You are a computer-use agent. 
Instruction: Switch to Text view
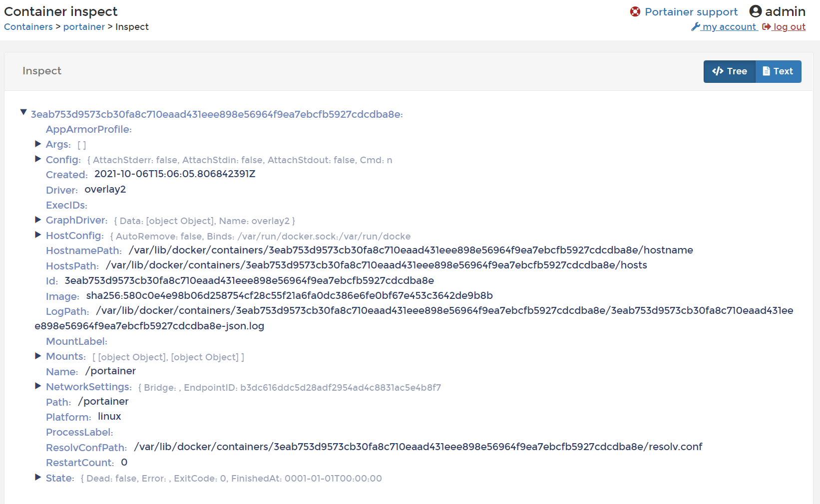tap(778, 71)
